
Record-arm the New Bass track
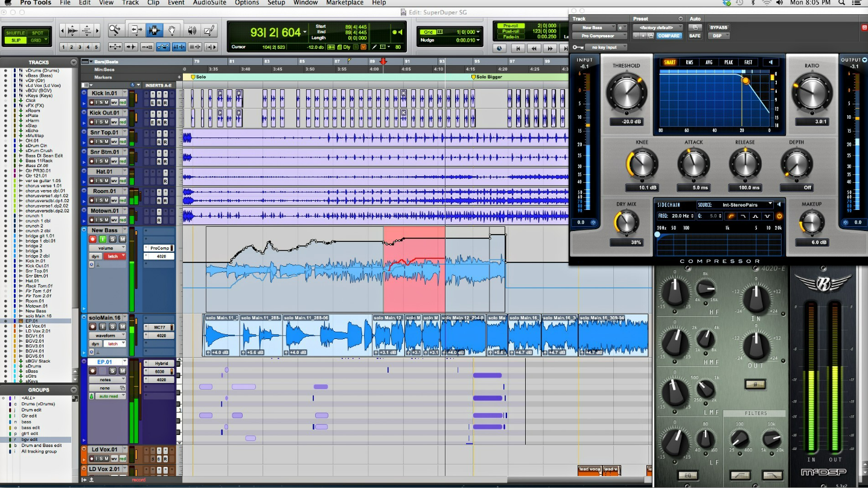92,239
